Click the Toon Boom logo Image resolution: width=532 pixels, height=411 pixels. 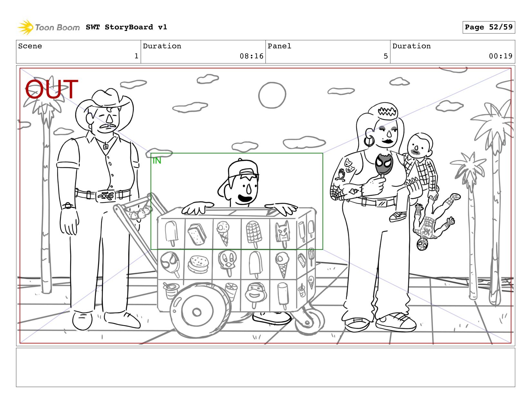pyautogui.click(x=49, y=27)
